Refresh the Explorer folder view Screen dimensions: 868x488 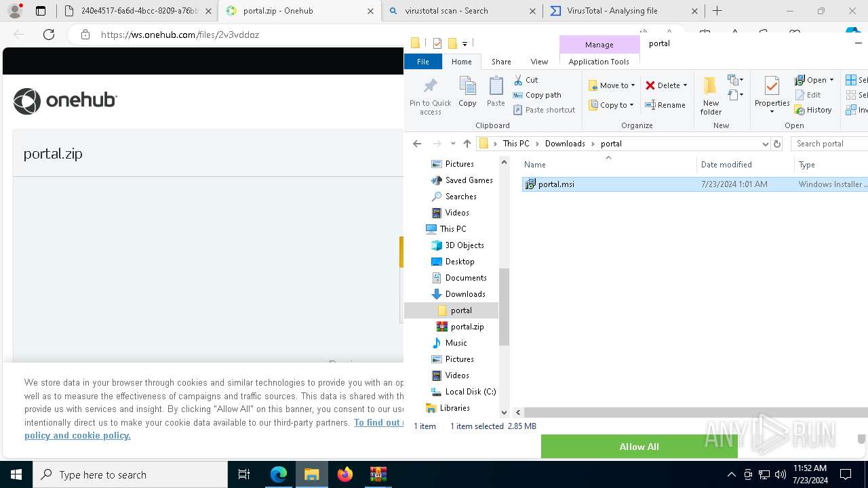(777, 144)
